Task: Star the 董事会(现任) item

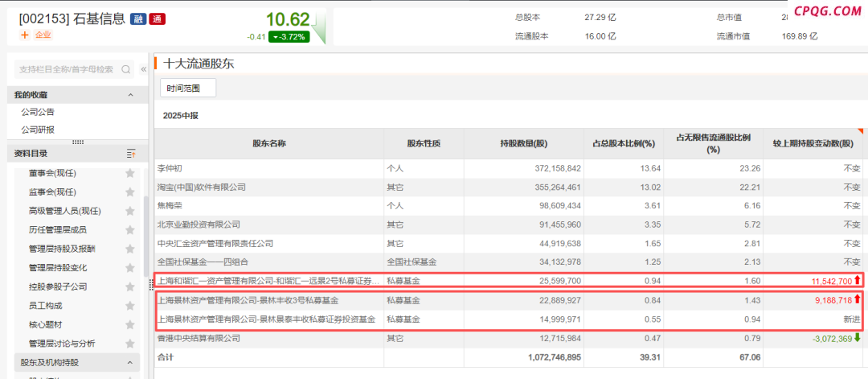Action: coord(130,174)
